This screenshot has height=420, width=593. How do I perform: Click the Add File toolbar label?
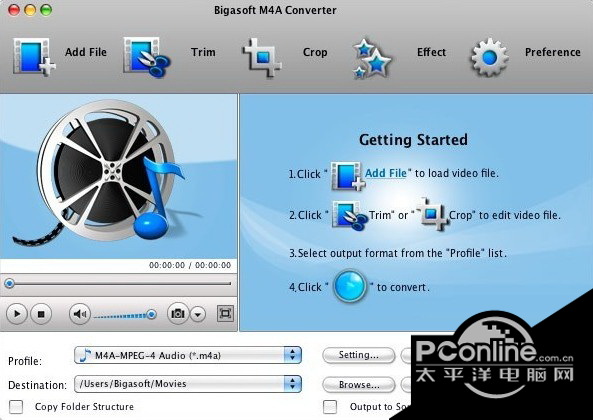(x=86, y=52)
